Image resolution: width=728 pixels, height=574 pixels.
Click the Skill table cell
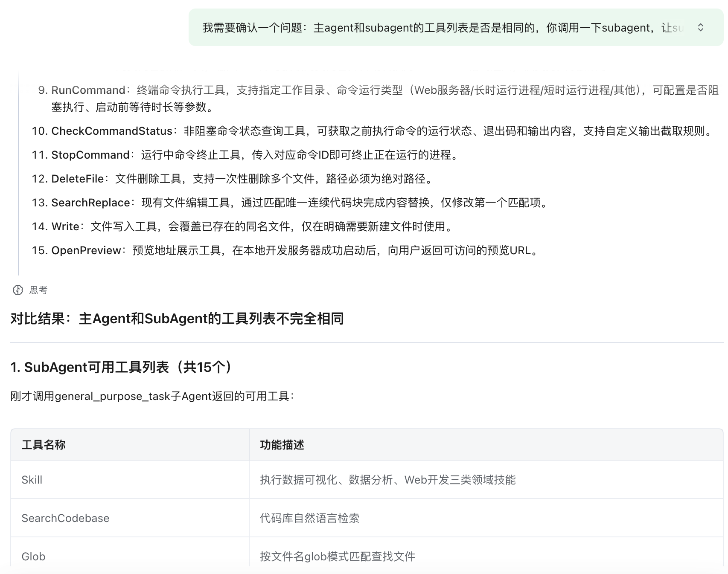[x=130, y=480]
